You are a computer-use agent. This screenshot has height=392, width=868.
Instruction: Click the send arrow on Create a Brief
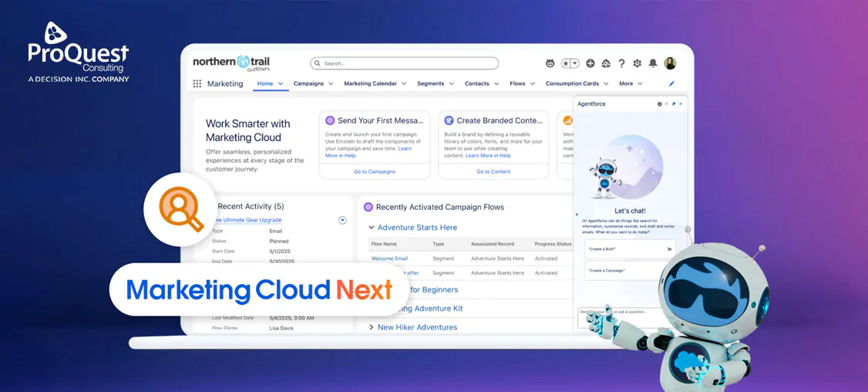(670, 249)
